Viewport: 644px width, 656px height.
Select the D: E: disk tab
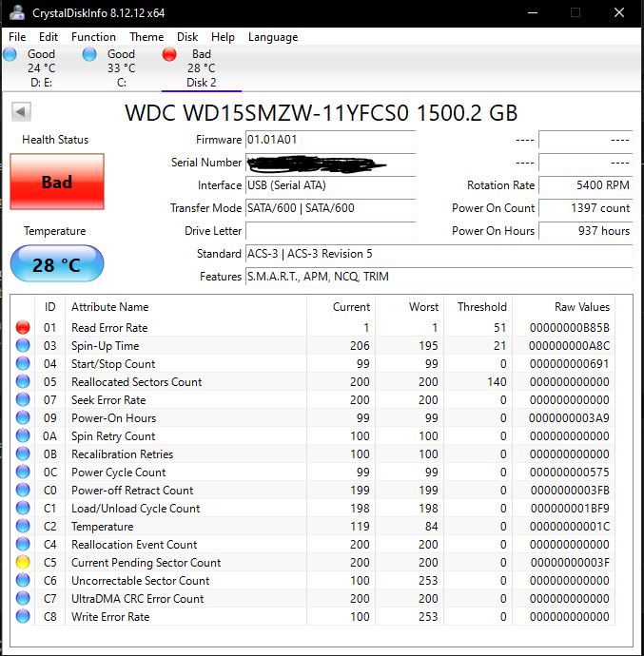[41, 68]
